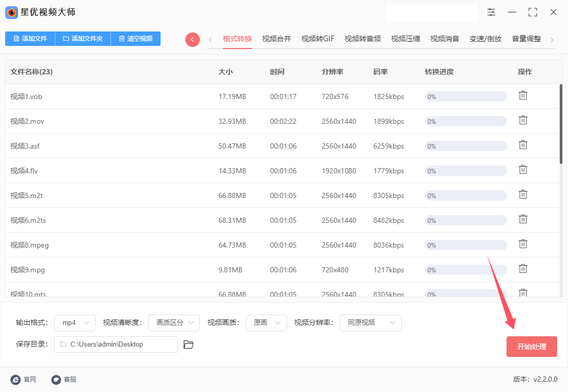Contact 客服 customer service
This screenshot has width=568, height=392.
tap(64, 379)
